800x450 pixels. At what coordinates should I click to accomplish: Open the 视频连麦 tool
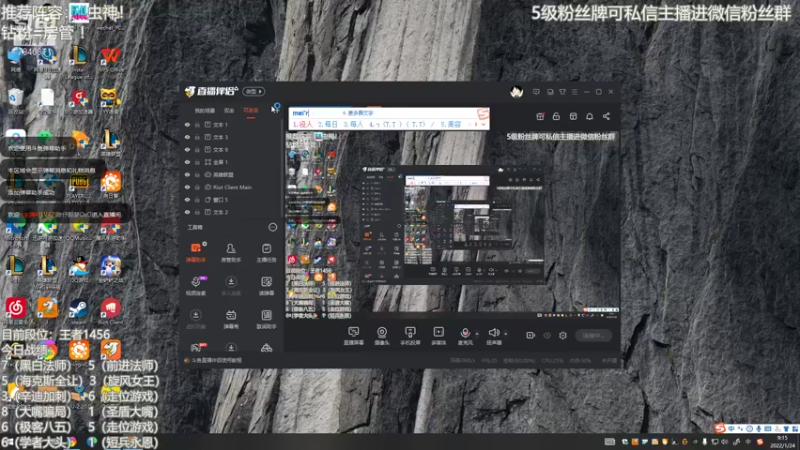pos(196,286)
